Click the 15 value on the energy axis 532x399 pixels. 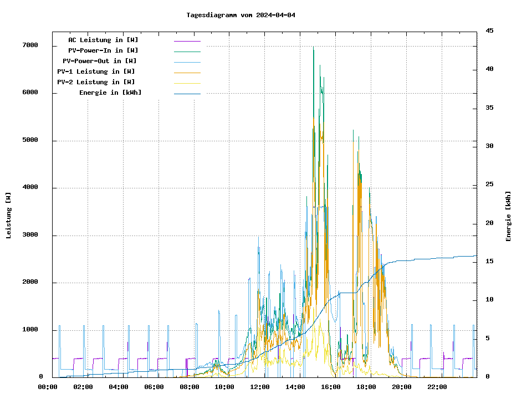tap(489, 261)
